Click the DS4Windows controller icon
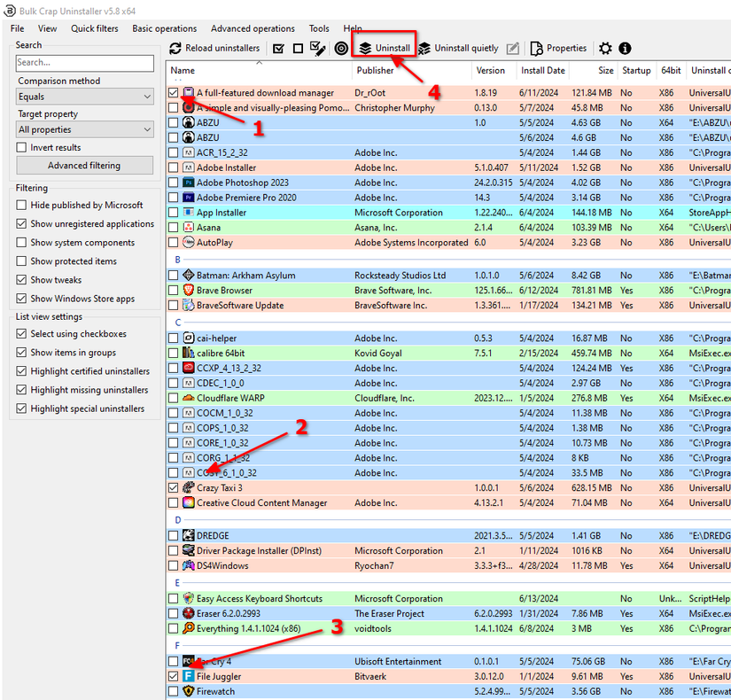The image size is (731, 700). tap(189, 565)
